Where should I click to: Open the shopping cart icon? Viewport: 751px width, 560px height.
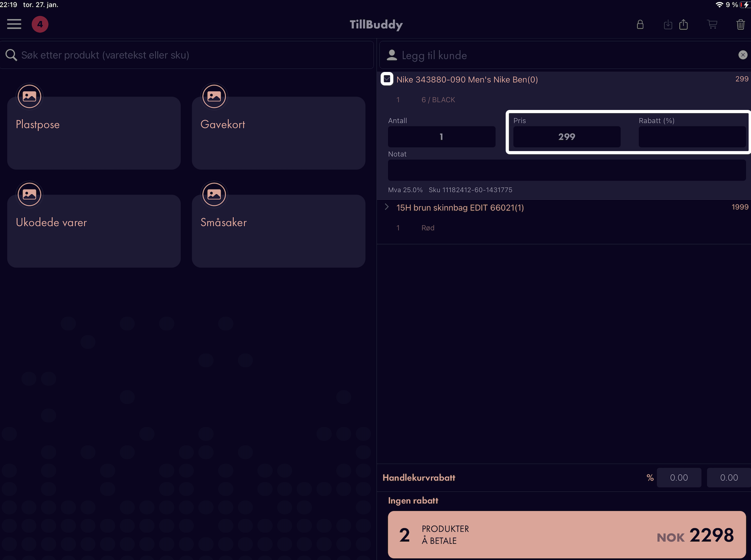click(x=712, y=25)
